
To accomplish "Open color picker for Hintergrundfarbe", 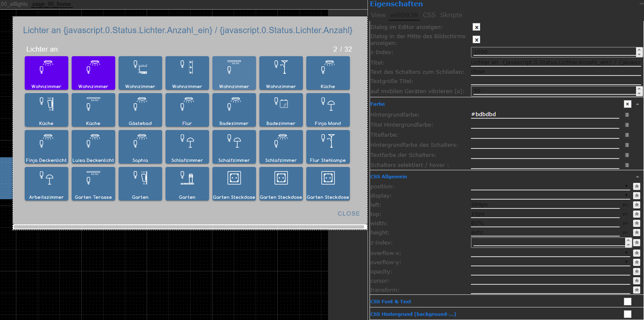I will click(627, 114).
